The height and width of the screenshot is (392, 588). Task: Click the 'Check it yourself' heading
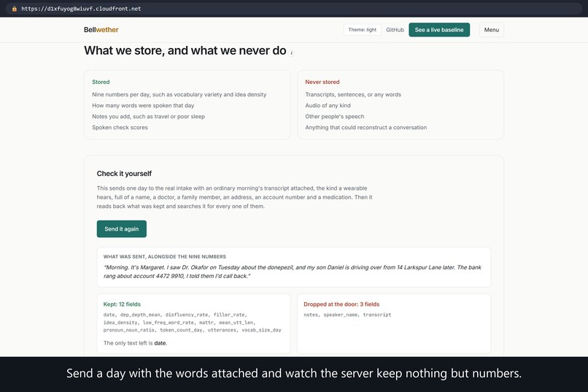[x=124, y=173]
